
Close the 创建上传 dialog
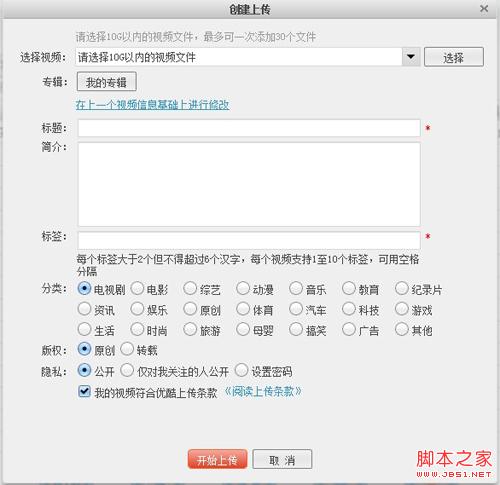[x=484, y=8]
